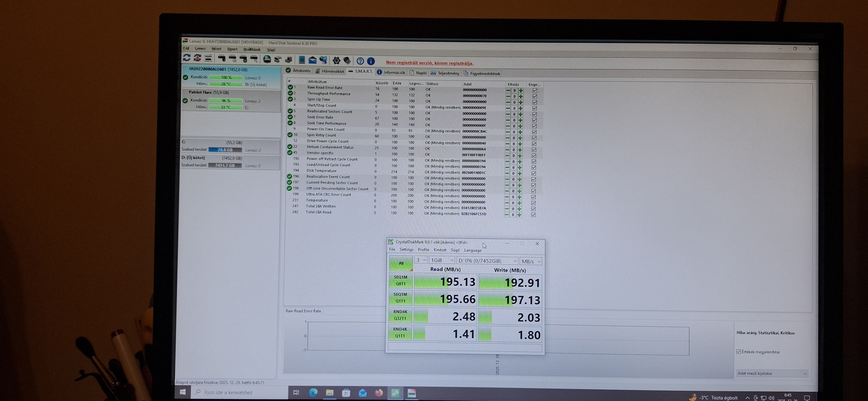The width and height of the screenshot is (868, 401).
Task: Toggle the enable checkbox for Power On Time Count
Action: pyautogui.click(x=534, y=132)
